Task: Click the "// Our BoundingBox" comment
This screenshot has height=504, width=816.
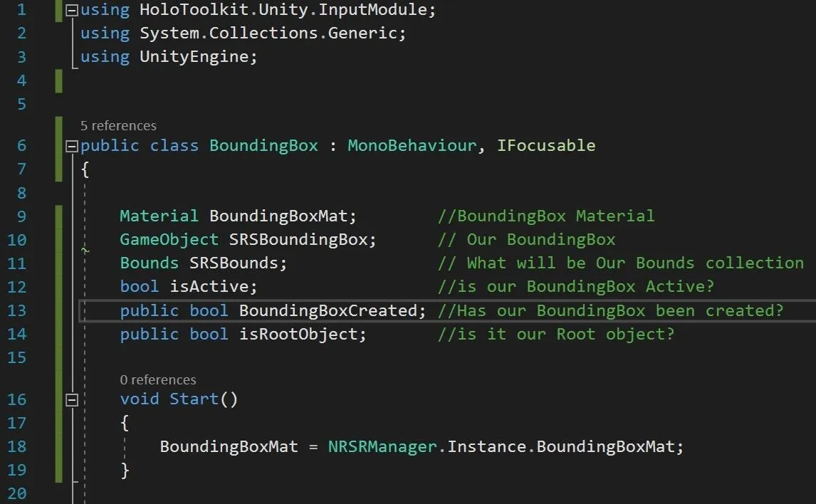Action: 526,239
